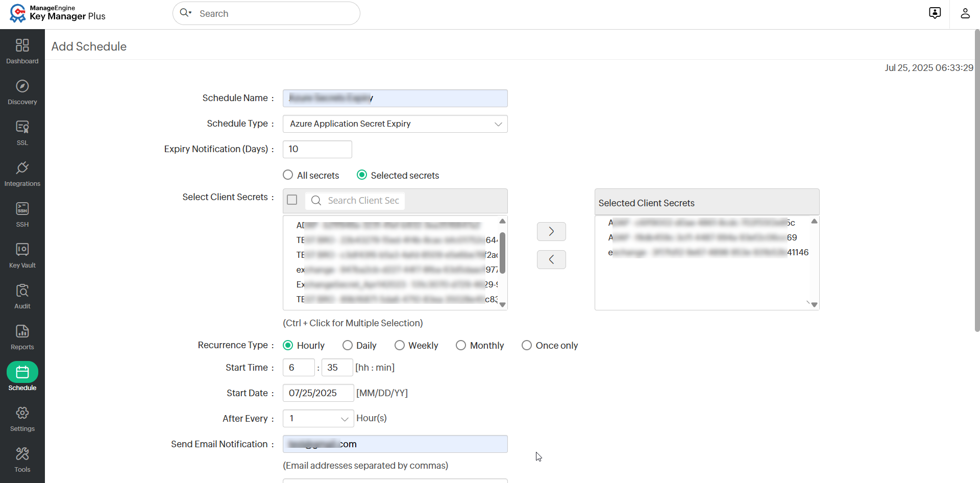Click the ManageEngine Key Manager Plus logo
This screenshot has height=483, width=980.
58,13
